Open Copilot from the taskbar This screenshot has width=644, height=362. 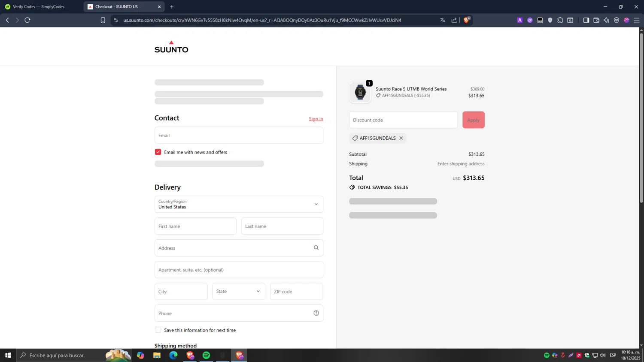pyautogui.click(x=140, y=355)
